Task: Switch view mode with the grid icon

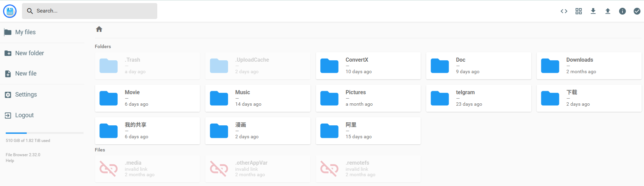Action: click(579, 11)
